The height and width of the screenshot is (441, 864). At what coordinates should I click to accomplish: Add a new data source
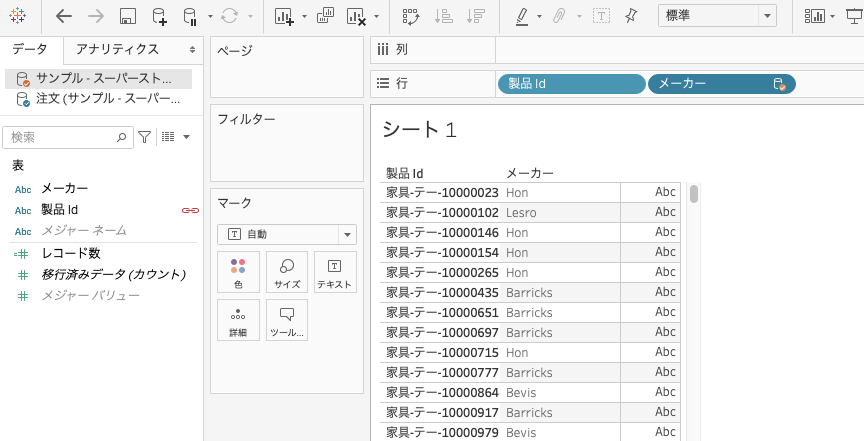[159, 17]
